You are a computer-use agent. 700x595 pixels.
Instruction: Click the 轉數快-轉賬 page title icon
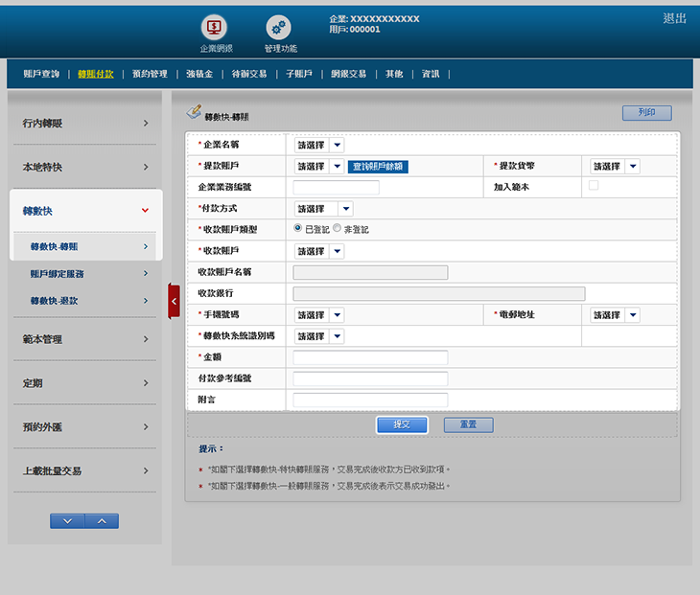click(x=193, y=113)
